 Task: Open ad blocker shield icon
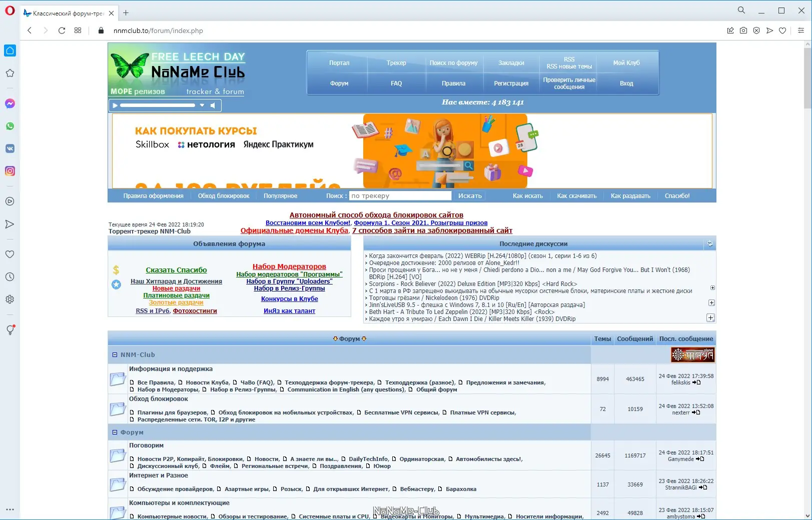tap(756, 30)
